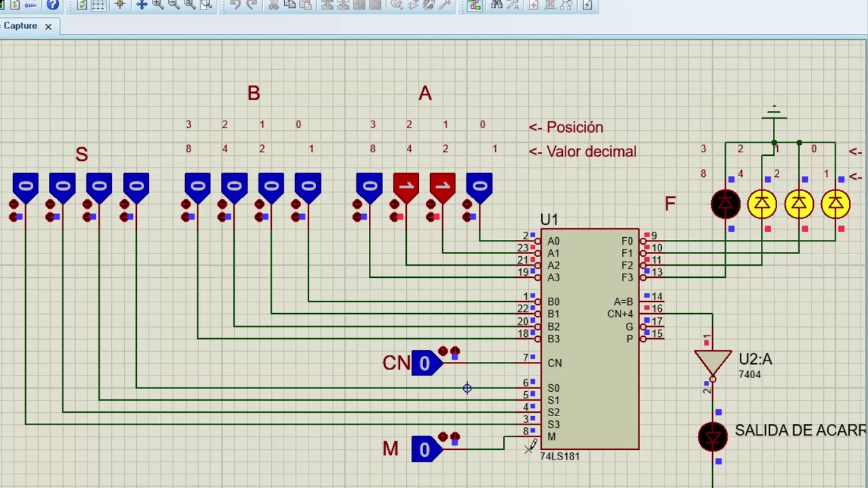Select the lit yellow F0 LED
868x488 pixels.
[x=835, y=204]
